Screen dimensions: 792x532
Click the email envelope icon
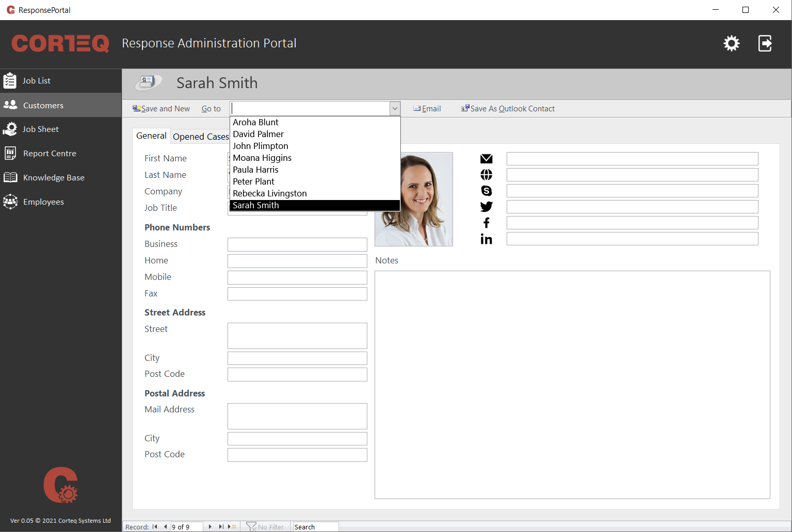pyautogui.click(x=486, y=159)
